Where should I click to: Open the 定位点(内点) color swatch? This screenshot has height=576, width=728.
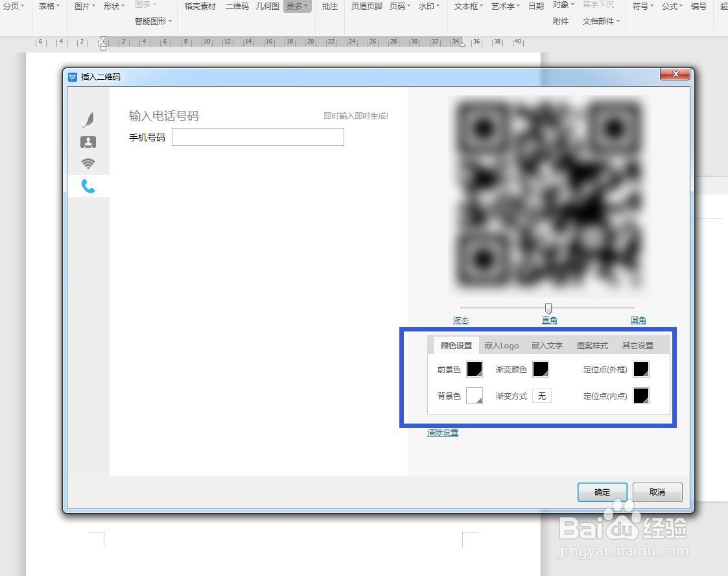(x=641, y=396)
